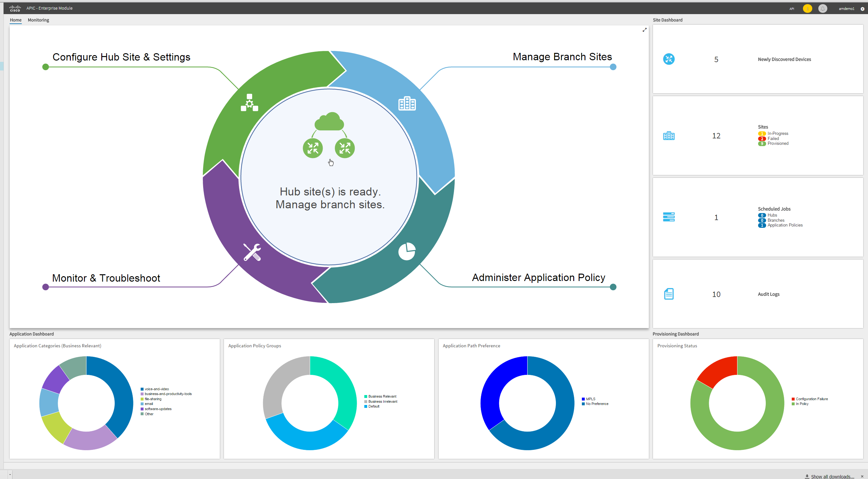
Task: Open Configure Hub Site & Settings
Action: [121, 57]
